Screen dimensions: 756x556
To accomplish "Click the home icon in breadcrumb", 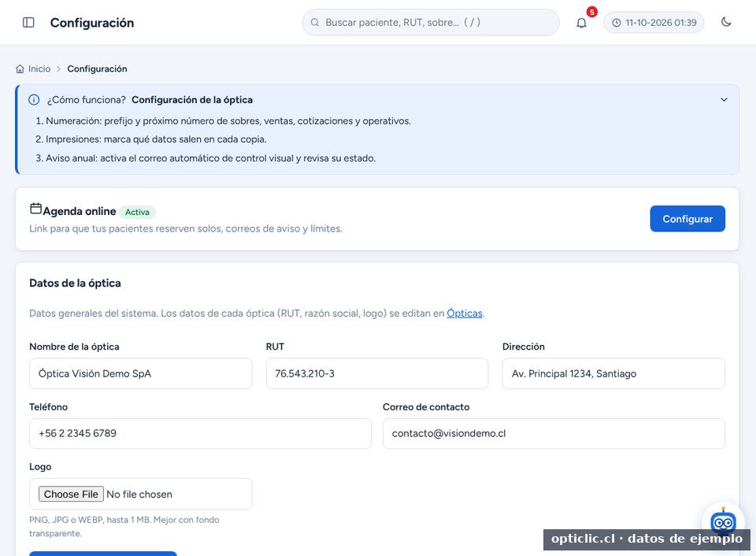I will [20, 69].
